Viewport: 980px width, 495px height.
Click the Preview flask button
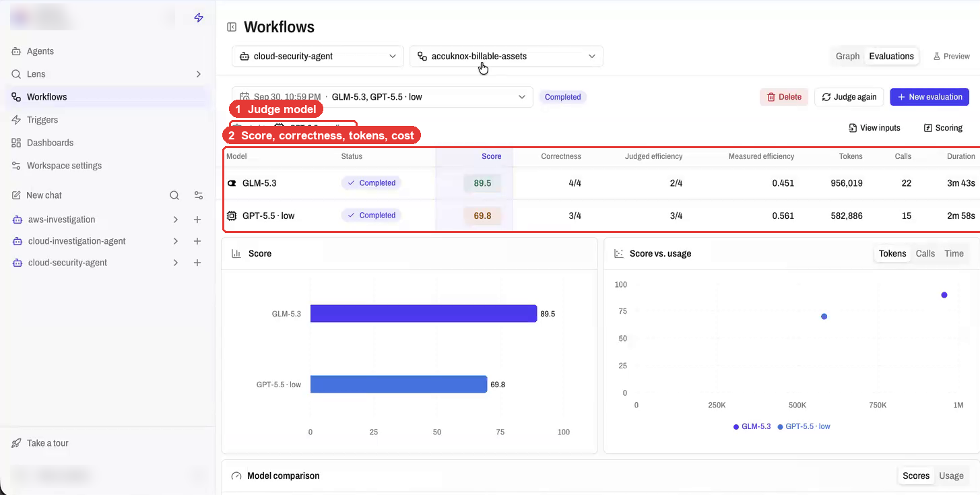tap(951, 57)
